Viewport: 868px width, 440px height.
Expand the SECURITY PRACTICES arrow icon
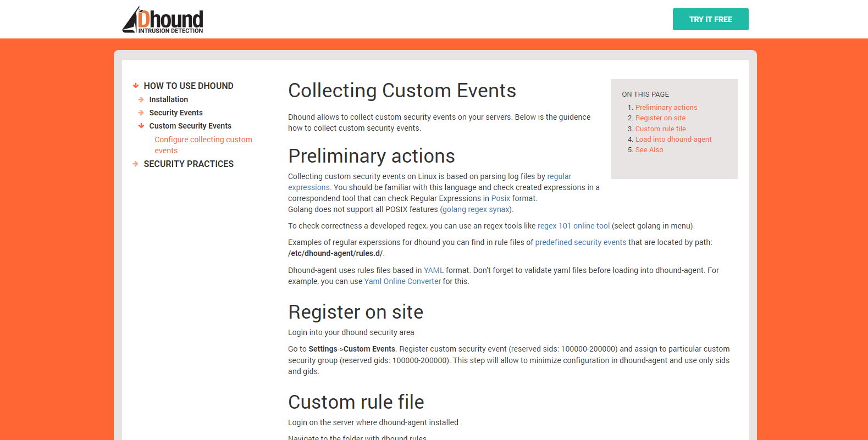pos(136,164)
